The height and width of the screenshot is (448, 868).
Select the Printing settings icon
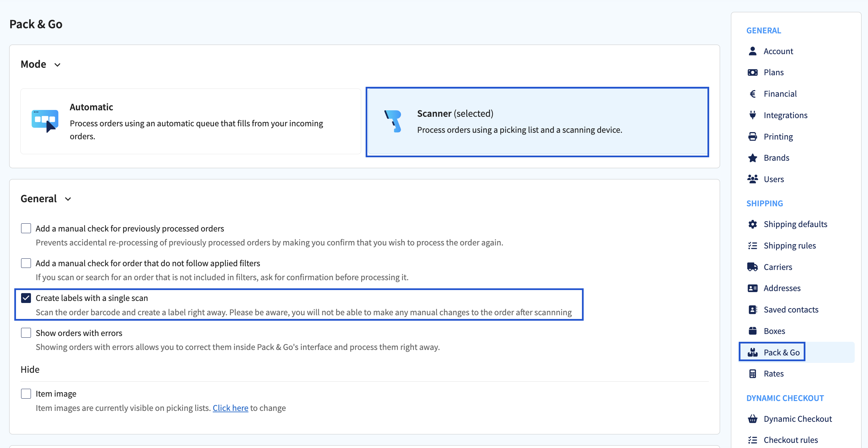point(753,136)
